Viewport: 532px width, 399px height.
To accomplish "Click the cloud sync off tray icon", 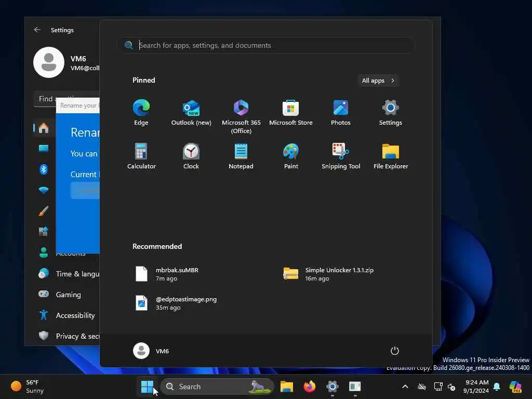I will click(x=422, y=387).
